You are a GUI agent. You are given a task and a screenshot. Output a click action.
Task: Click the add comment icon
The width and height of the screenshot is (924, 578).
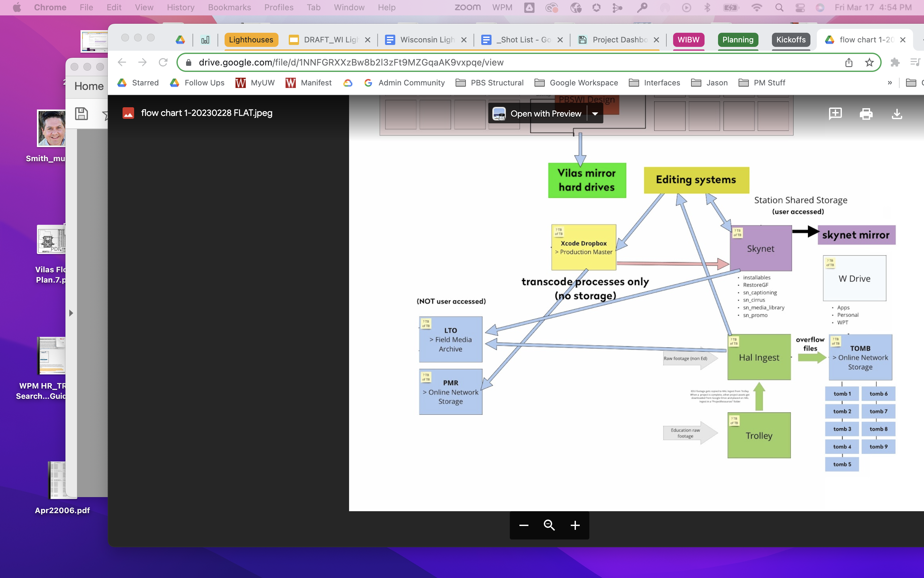[835, 113]
